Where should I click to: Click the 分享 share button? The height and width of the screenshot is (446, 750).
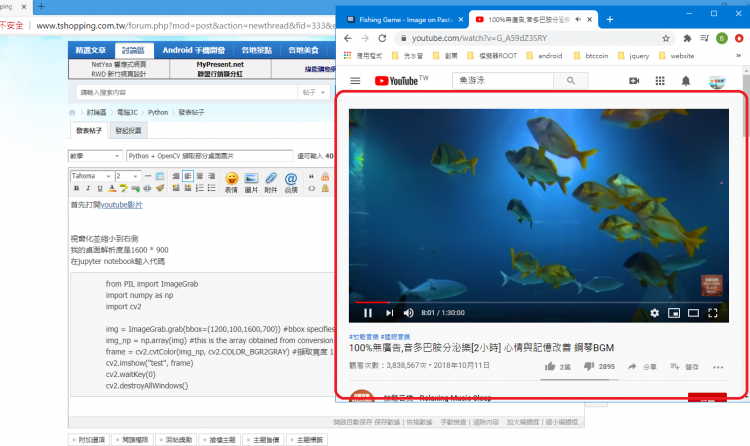(644, 367)
